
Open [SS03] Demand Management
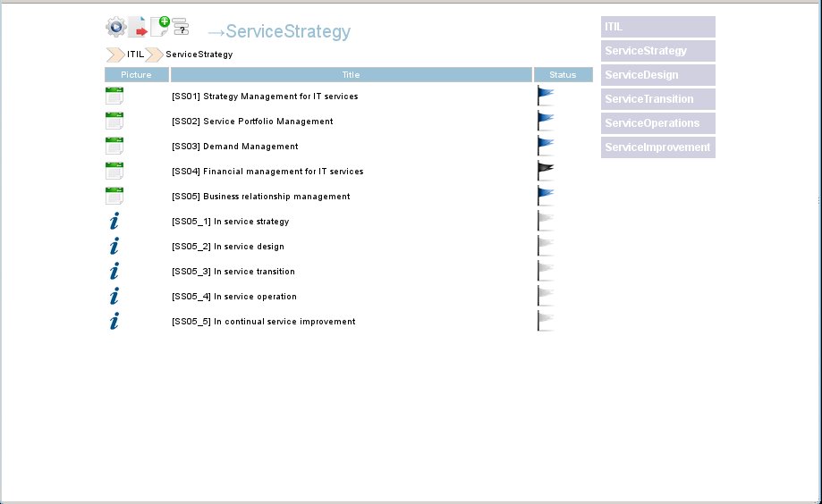click(235, 147)
